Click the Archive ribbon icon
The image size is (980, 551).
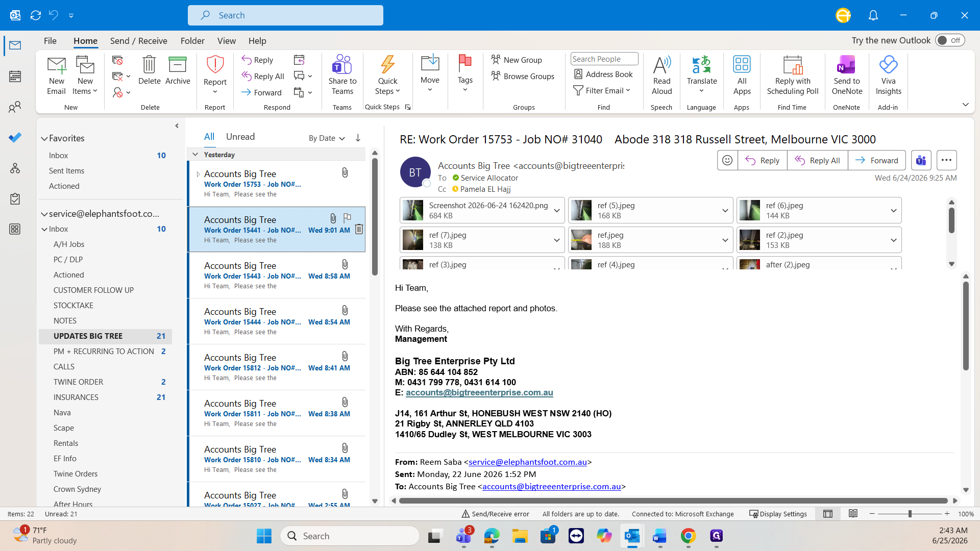tap(178, 71)
